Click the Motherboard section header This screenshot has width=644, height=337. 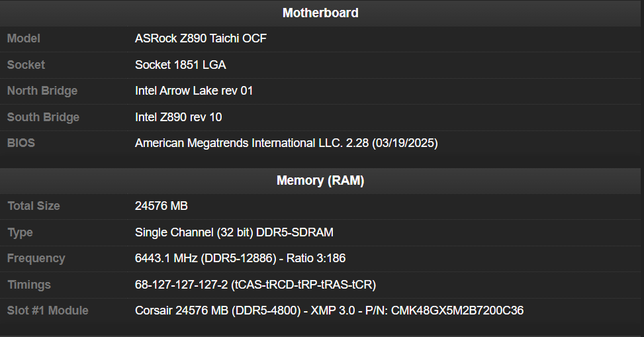[x=320, y=13]
